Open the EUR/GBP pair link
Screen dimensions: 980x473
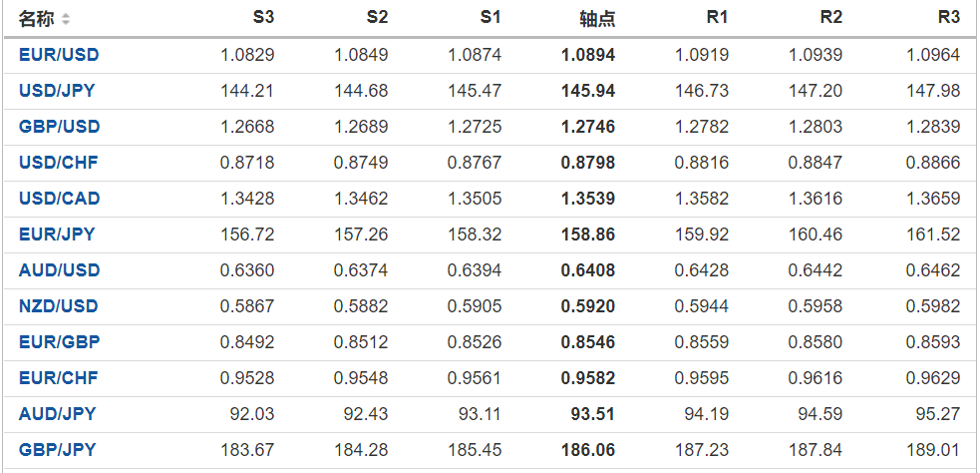(59, 342)
